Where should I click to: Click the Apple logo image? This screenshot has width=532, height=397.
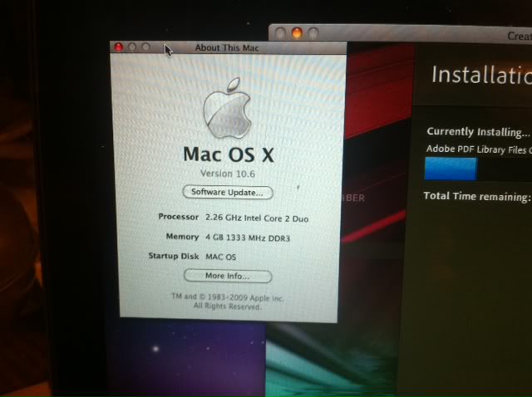(227, 108)
